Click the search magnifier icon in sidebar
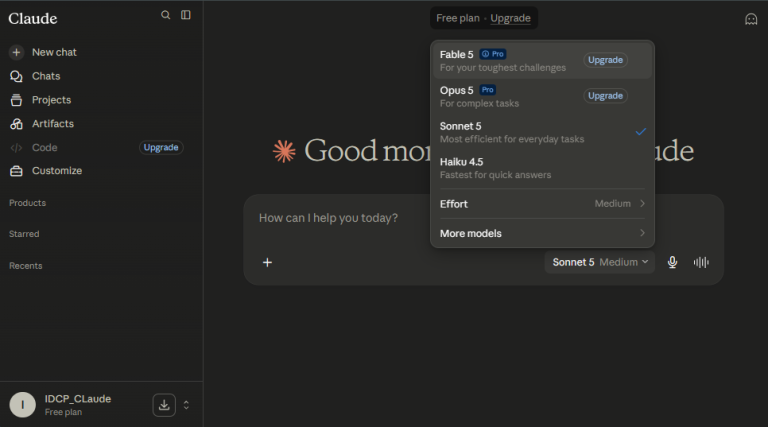The image size is (768, 427). coord(166,15)
